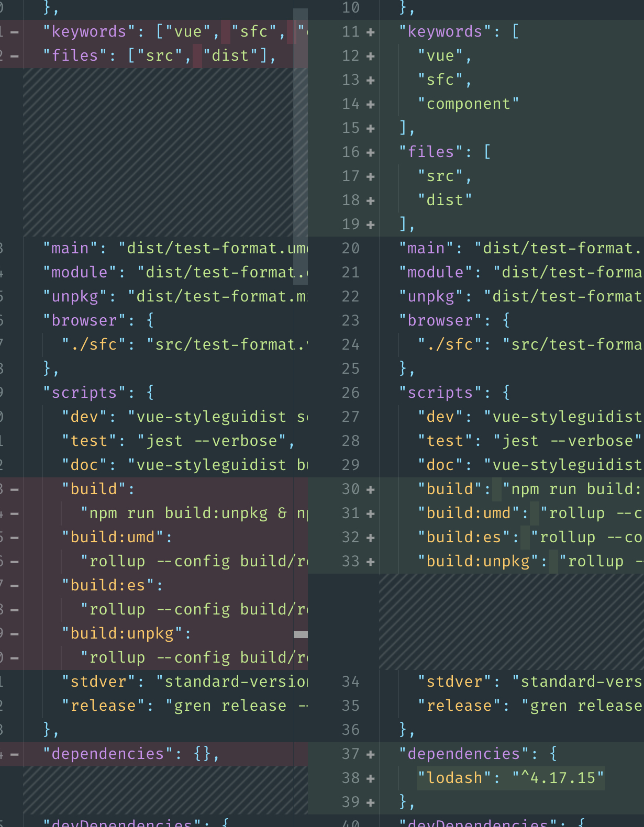The width and height of the screenshot is (644, 827).
Task: Click the "vue" string on line 12
Action: point(440,55)
